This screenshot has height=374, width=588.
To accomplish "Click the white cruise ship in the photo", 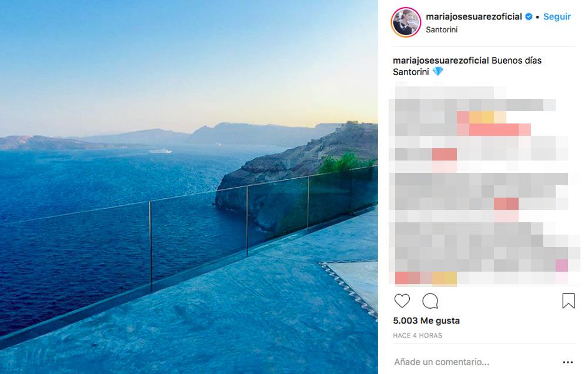I will [x=160, y=151].
